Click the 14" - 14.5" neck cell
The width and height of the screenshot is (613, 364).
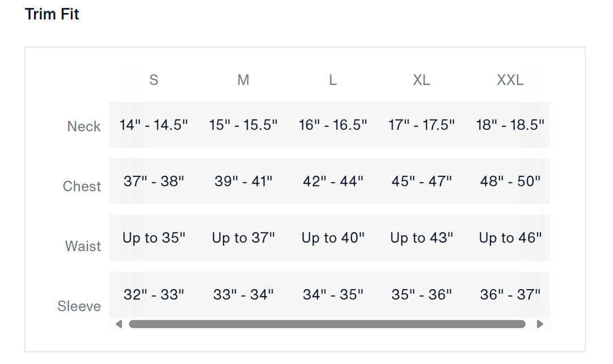point(153,125)
